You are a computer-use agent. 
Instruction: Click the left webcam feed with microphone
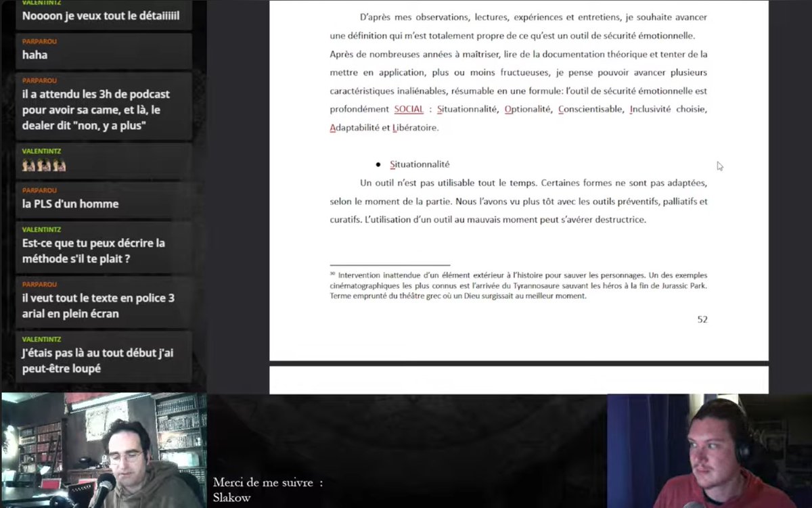[104, 450]
